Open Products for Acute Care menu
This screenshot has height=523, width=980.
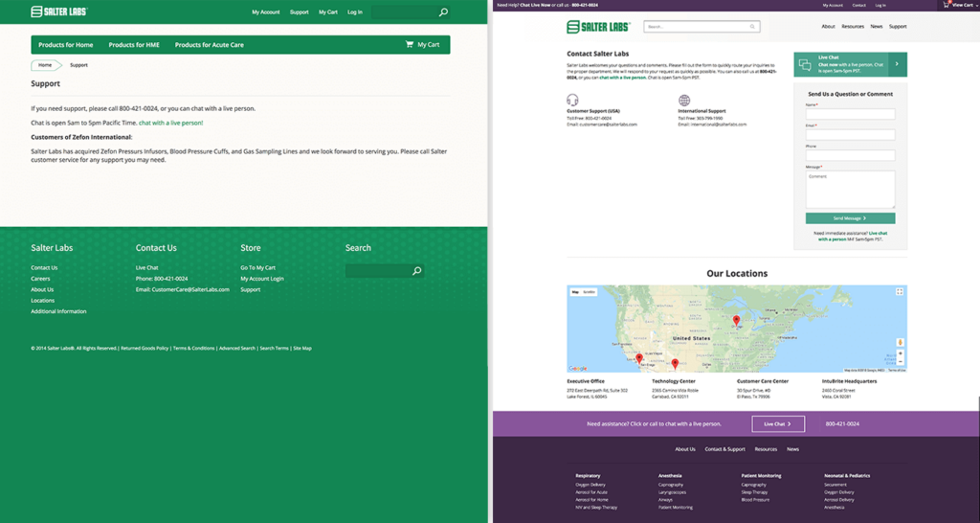210,45
